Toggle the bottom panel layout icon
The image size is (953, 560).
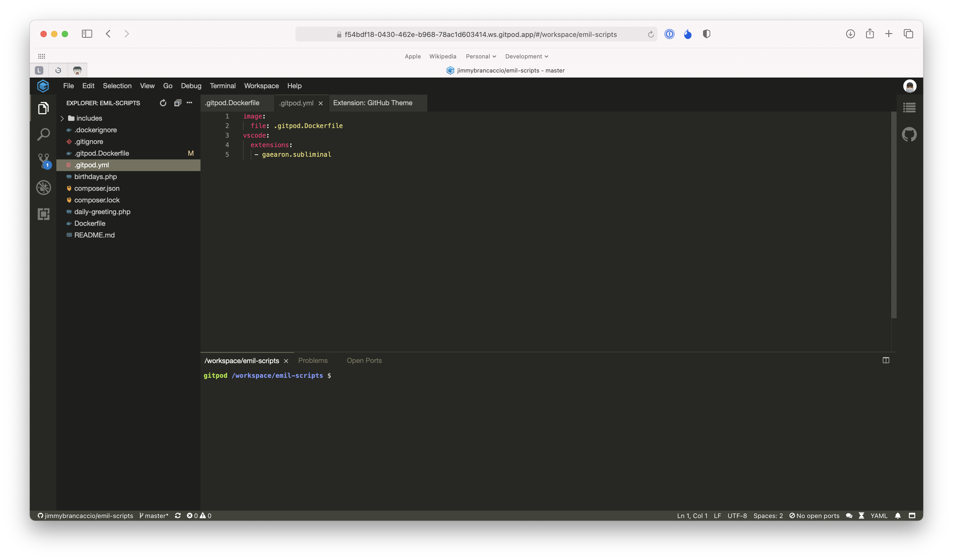click(x=886, y=360)
